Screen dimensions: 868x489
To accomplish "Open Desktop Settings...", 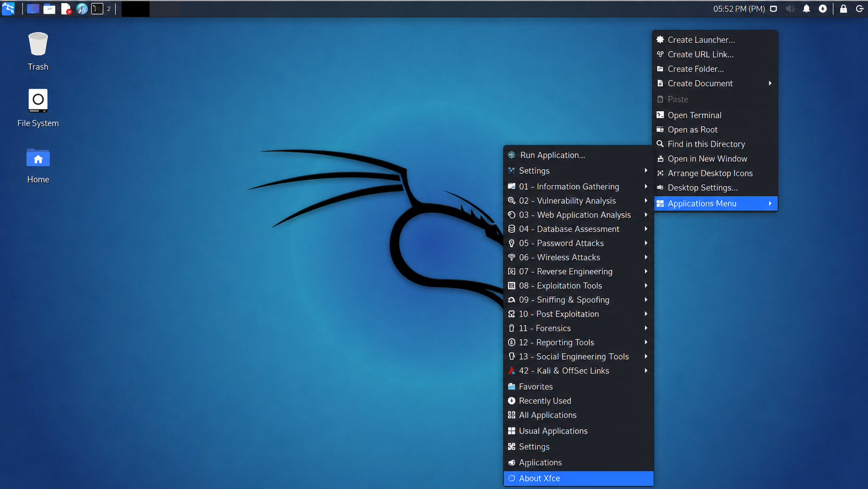I will click(715, 188).
